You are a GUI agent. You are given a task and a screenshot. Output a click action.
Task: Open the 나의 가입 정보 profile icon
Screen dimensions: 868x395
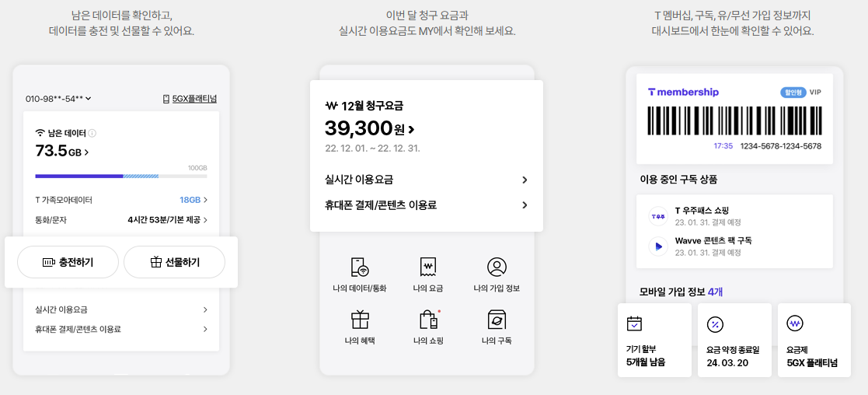click(497, 267)
